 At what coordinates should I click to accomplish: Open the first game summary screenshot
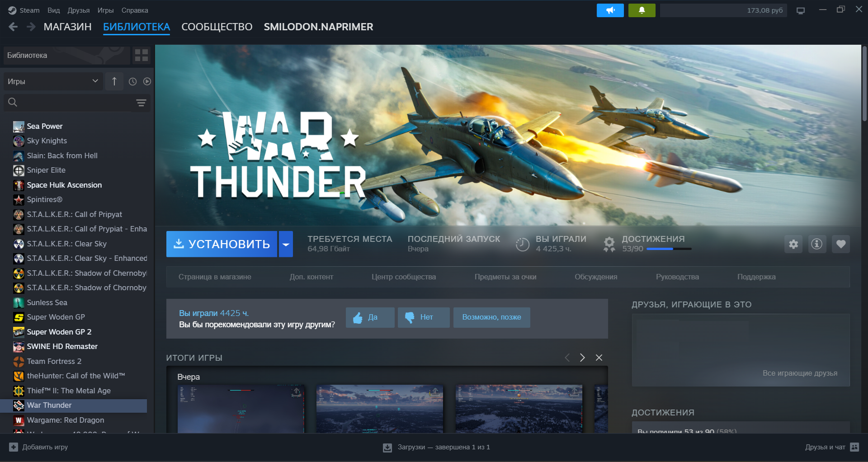(241, 409)
